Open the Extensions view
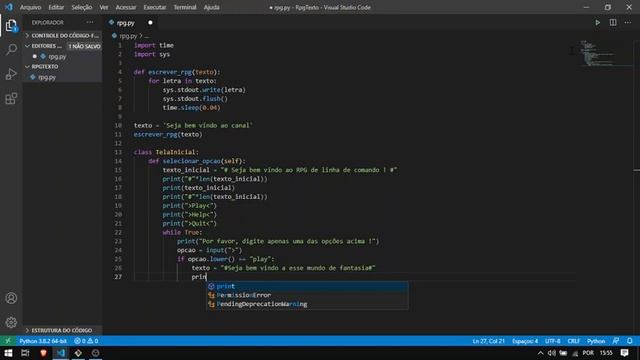 click(x=11, y=98)
